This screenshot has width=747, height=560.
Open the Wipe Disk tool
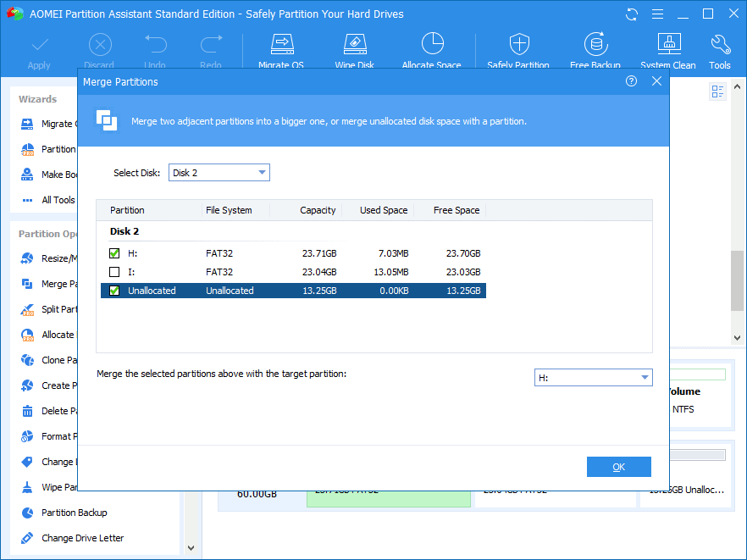coord(354,52)
